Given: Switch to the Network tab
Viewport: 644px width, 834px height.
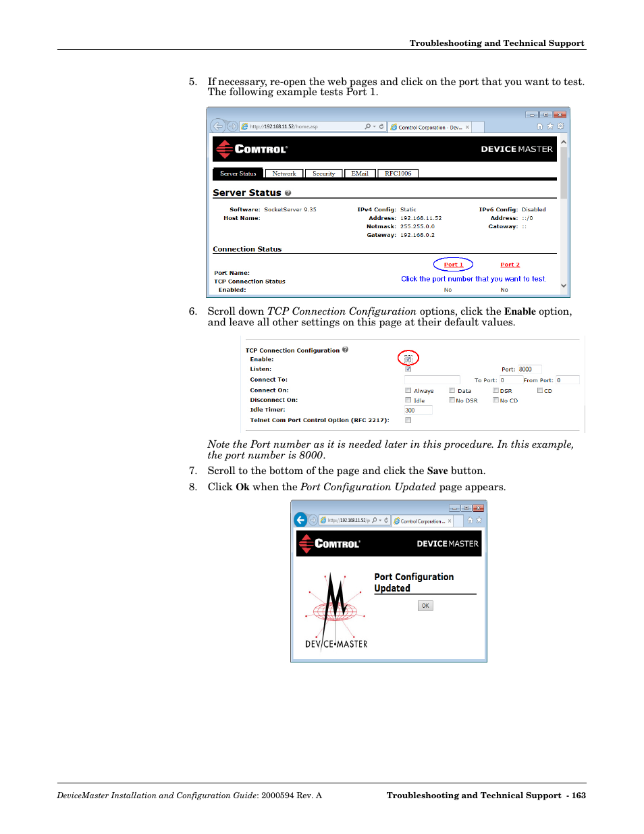Looking at the screenshot, I should tap(284, 174).
